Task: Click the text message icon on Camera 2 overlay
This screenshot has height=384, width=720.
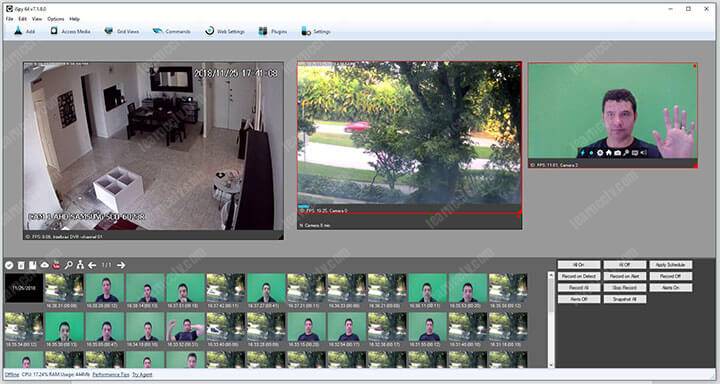Action: tap(635, 152)
